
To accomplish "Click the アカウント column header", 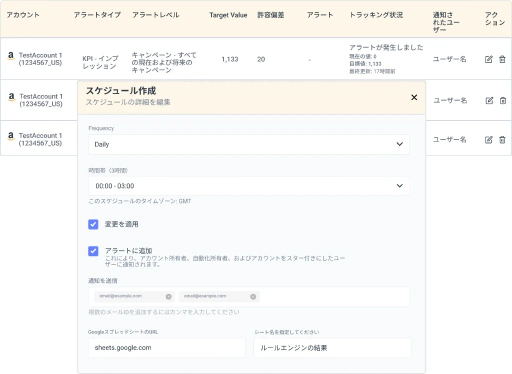I will tap(23, 15).
